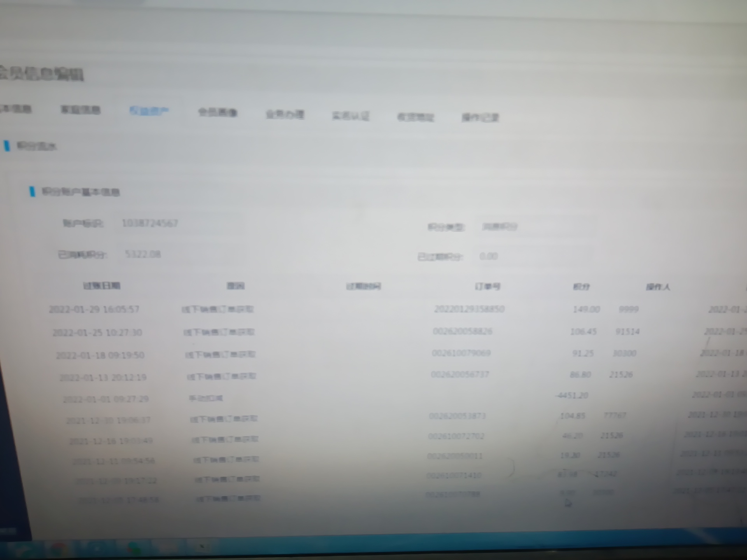Open Google Chrome from the taskbar
Screen dimensions: 747x560
(x=58, y=549)
